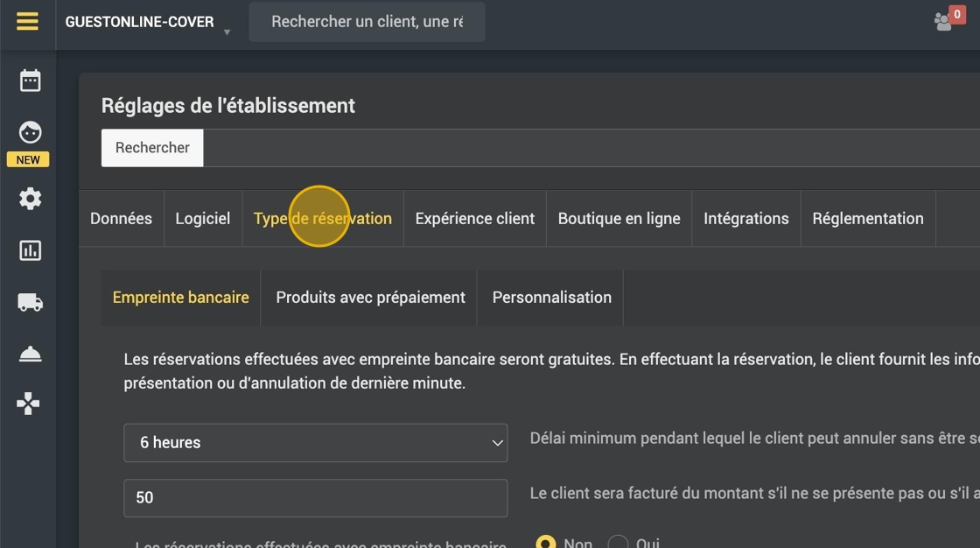Open the statistics chart icon
The width and height of the screenshot is (980, 548).
tap(30, 251)
